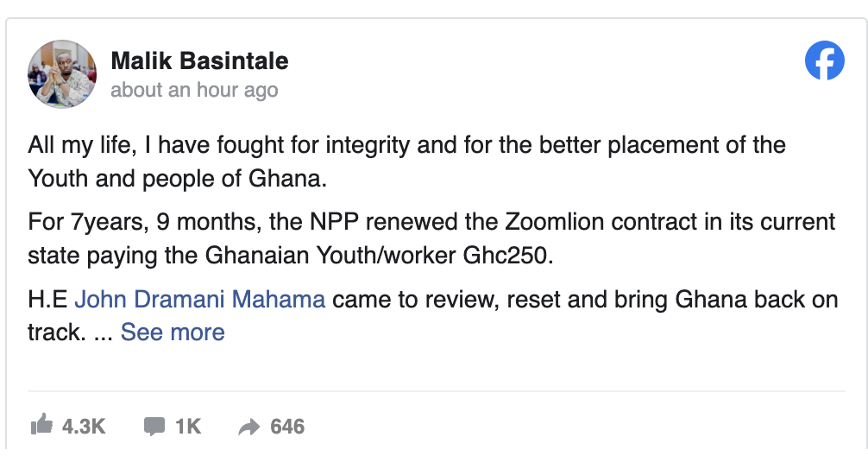
Task: Click the 'track. ...' text before See more
Action: (70, 332)
